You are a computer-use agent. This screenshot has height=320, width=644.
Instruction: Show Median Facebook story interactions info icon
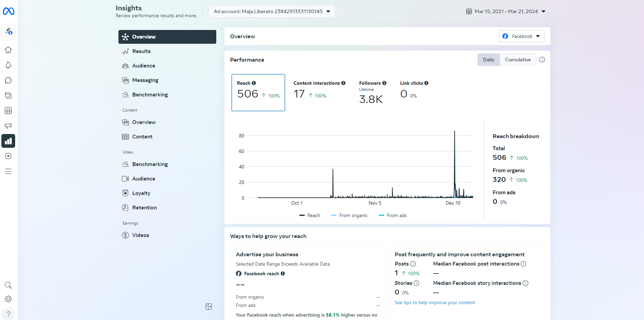pos(526,283)
